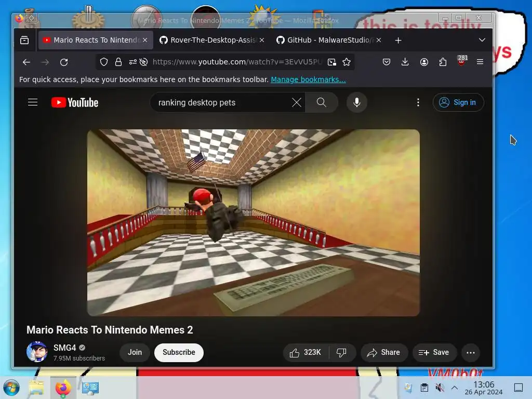Like the video with 323K likes
The image size is (532, 399).
(305, 353)
